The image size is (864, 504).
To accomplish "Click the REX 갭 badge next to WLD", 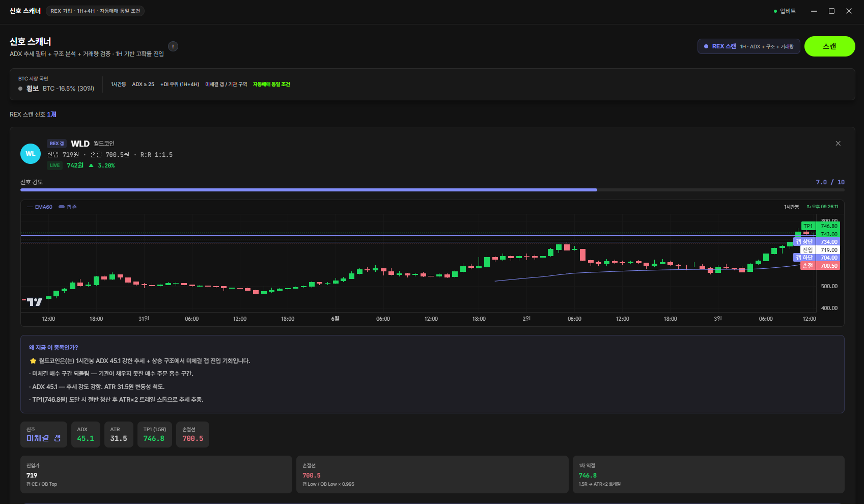I will point(57,144).
